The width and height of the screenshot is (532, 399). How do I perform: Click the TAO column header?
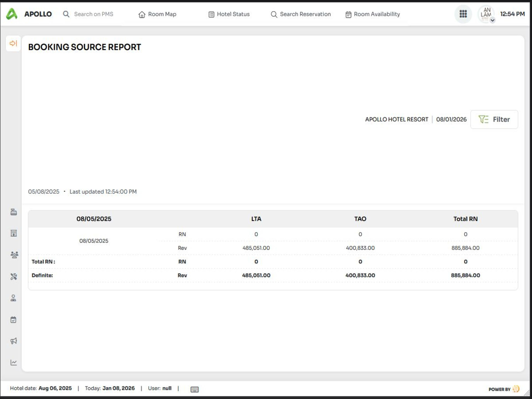coord(360,219)
